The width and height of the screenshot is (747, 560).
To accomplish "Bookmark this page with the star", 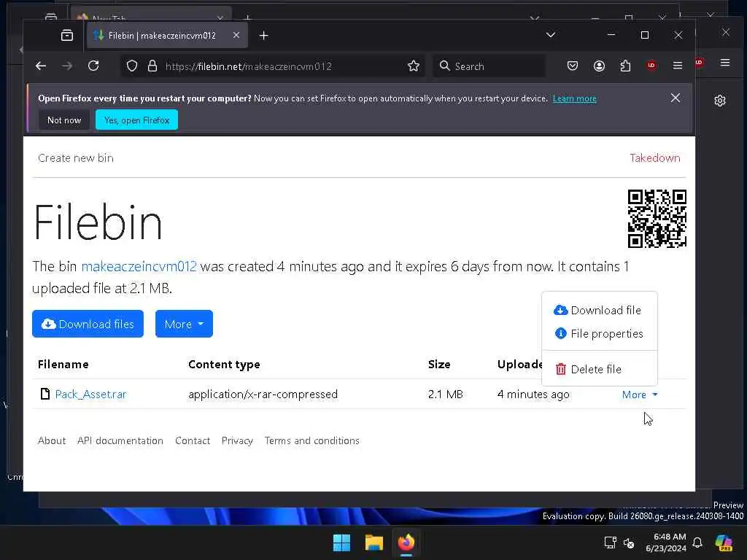I will coord(414,66).
